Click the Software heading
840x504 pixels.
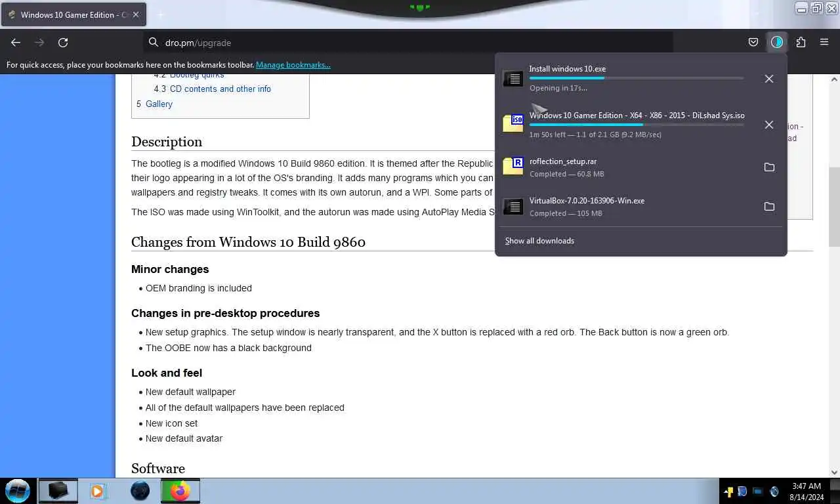tap(158, 469)
